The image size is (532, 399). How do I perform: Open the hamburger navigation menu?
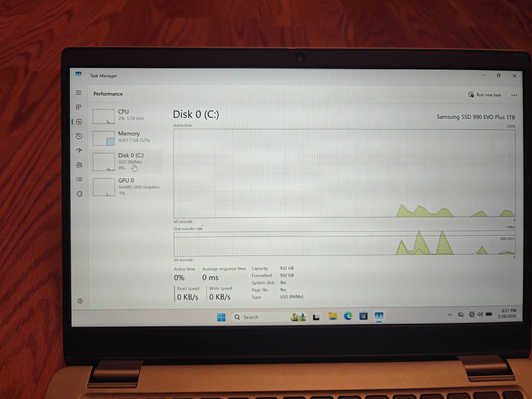(78, 93)
